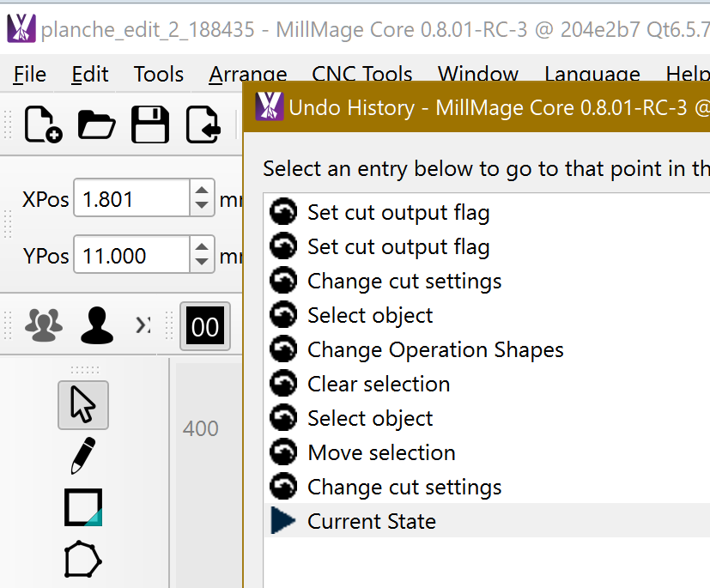The height and width of the screenshot is (588, 710).
Task: Select the Change Operation Shapes history entry
Action: [435, 349]
